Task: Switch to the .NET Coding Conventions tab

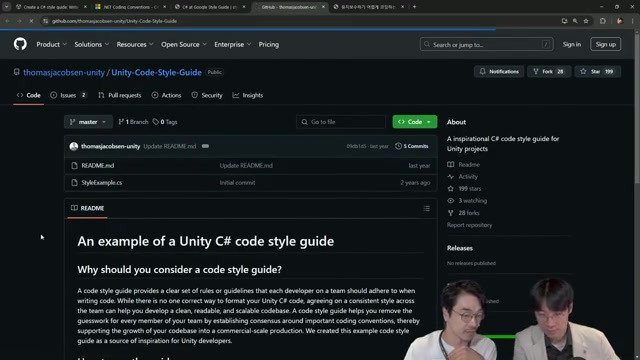Action: (x=130, y=7)
